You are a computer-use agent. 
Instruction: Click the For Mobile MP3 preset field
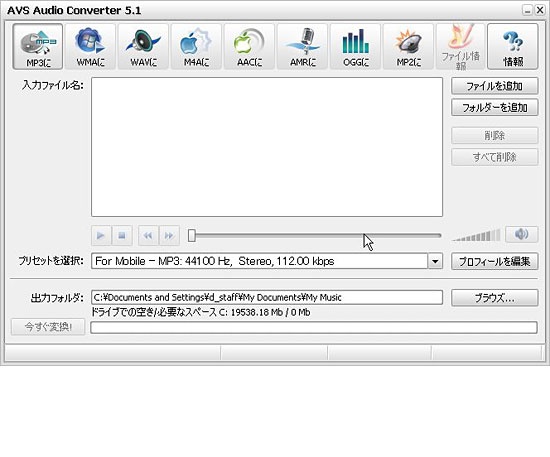coord(260,261)
